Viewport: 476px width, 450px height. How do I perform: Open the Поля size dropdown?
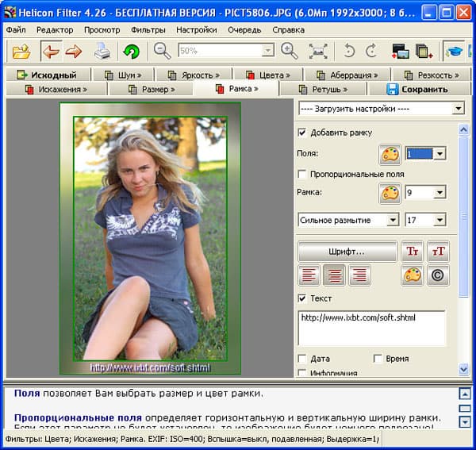pos(440,154)
